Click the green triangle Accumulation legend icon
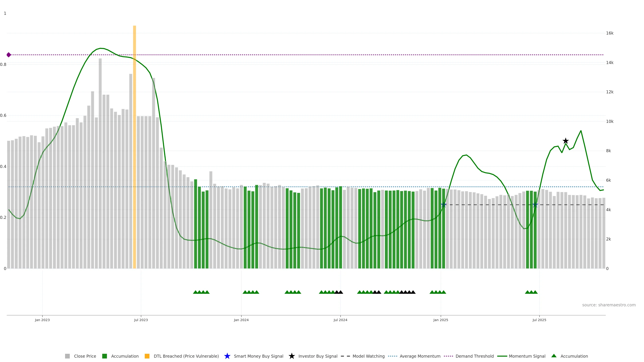 pyautogui.click(x=554, y=356)
